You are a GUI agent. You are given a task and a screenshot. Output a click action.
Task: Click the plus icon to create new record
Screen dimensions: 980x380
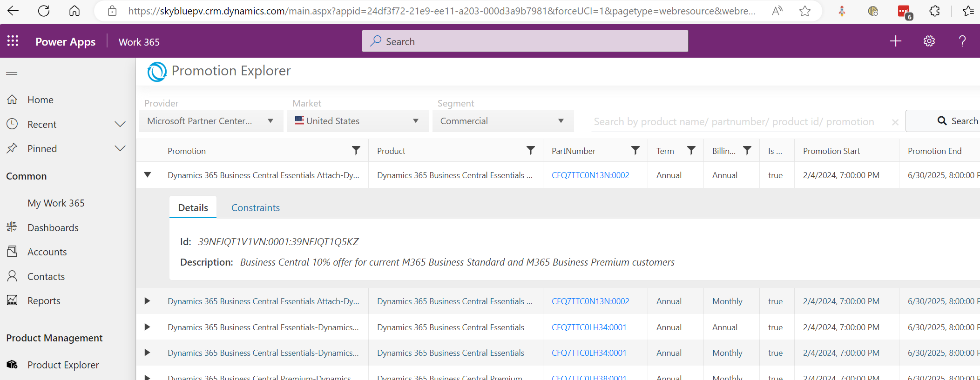click(x=896, y=41)
